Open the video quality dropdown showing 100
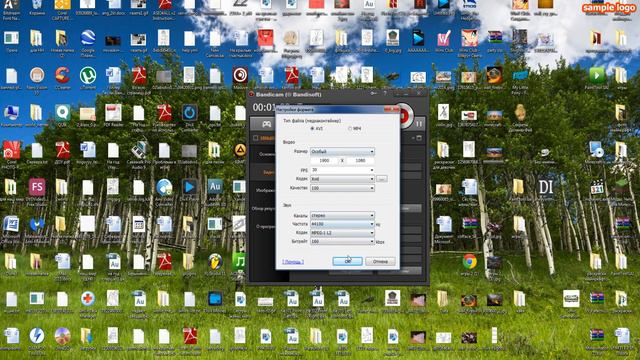 click(342, 188)
